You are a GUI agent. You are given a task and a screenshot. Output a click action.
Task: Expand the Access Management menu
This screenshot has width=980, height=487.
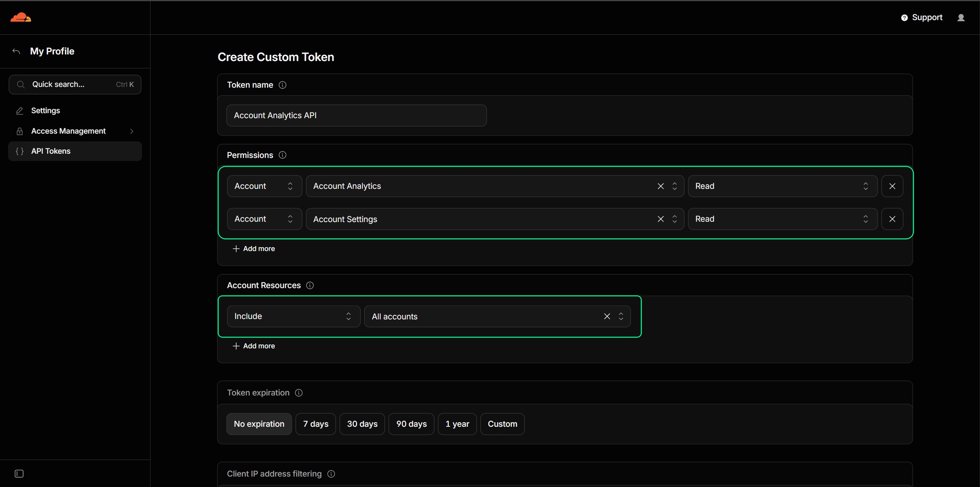click(x=75, y=131)
